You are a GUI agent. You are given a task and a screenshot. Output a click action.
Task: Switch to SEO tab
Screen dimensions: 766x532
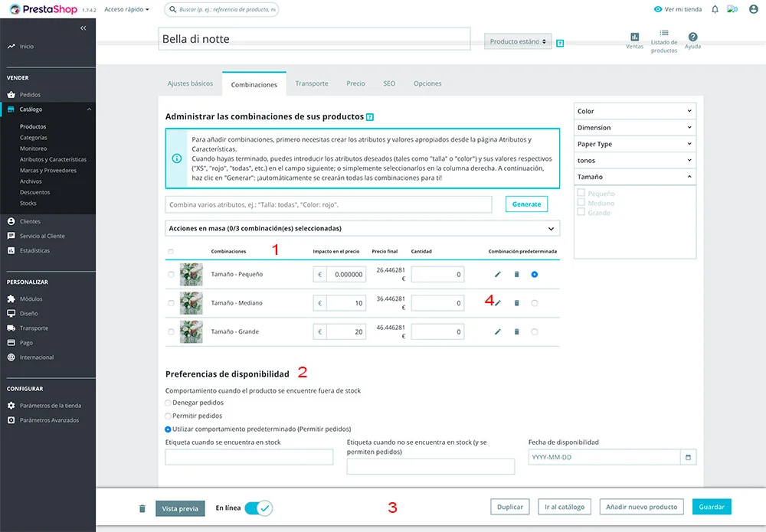click(389, 83)
